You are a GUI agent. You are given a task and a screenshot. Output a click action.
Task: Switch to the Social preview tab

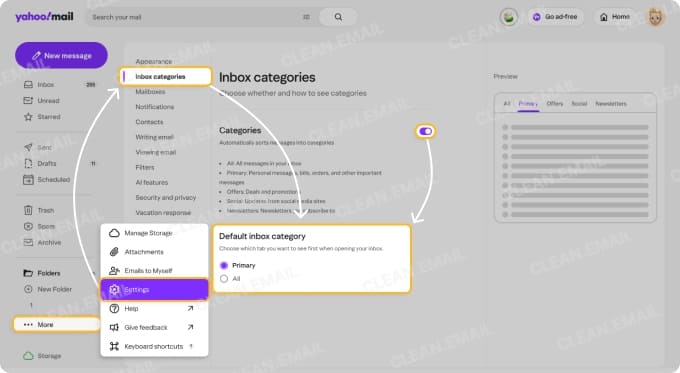[x=579, y=104]
